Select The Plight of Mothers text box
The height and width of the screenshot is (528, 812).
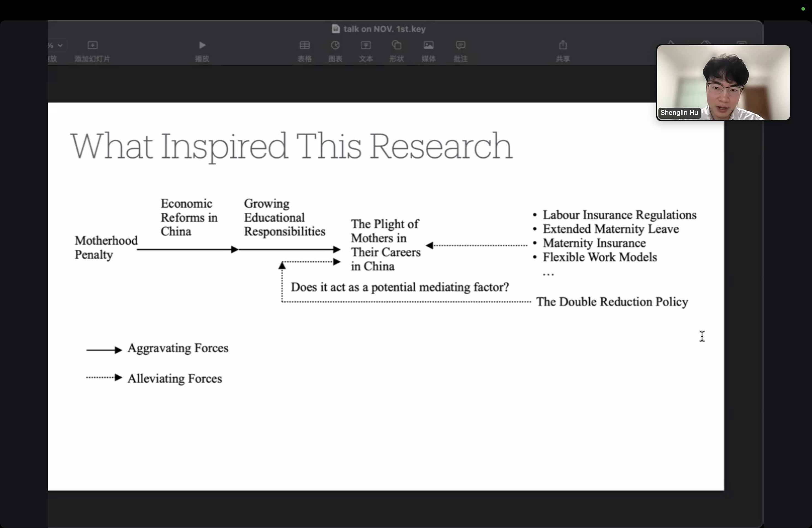point(386,245)
